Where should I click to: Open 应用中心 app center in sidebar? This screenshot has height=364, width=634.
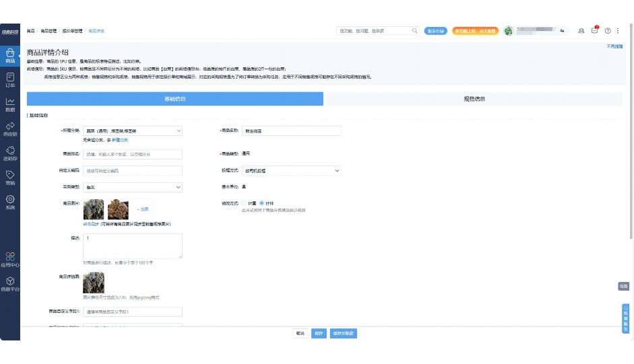point(10,260)
